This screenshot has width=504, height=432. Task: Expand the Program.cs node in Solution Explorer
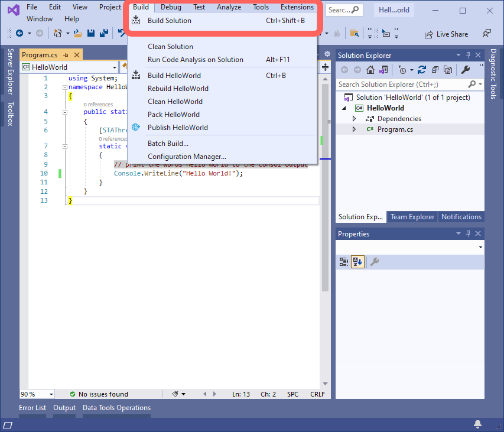click(354, 129)
